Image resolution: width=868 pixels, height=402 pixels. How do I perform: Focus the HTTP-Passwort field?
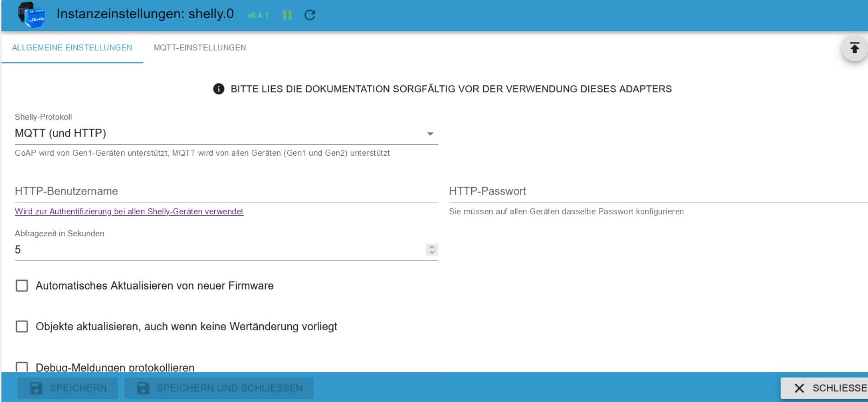click(x=658, y=191)
